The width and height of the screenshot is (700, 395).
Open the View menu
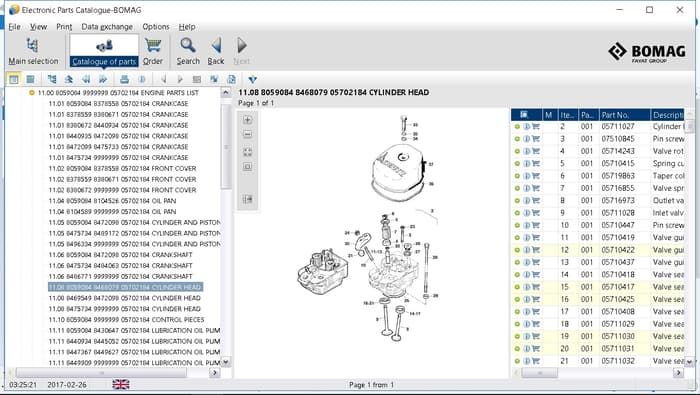(38, 27)
